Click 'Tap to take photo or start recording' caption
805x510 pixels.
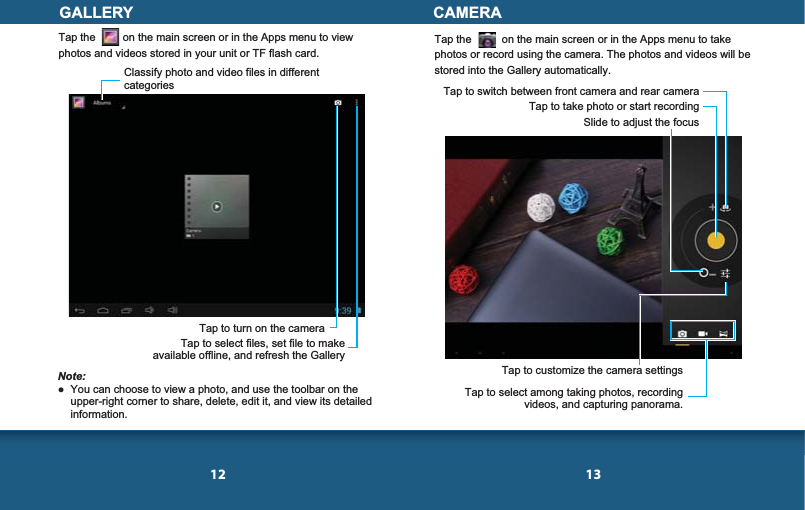[x=614, y=106]
